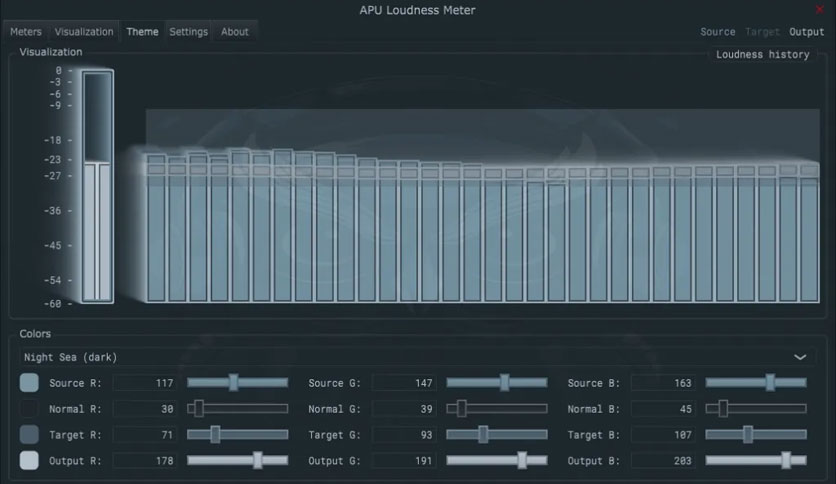Viewport: 836px width, 484px height.
Task: Expand the Night Sea (dark) theme dropdown
Action: (x=416, y=357)
